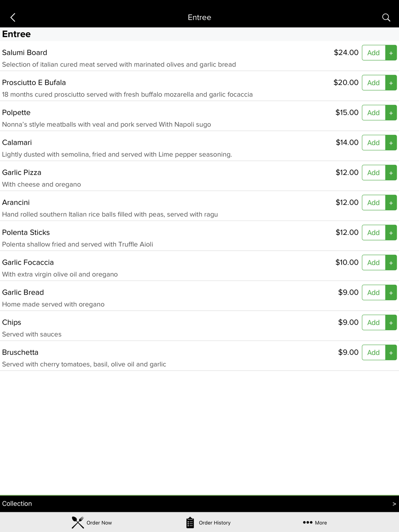The image size is (399, 532).
Task: Open the More tab
Action: coord(315,522)
